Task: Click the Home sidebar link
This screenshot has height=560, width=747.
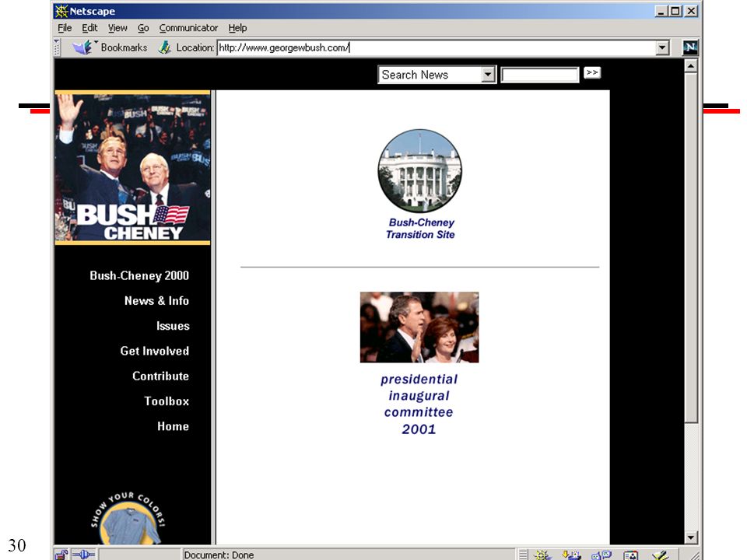Action: 173,426
